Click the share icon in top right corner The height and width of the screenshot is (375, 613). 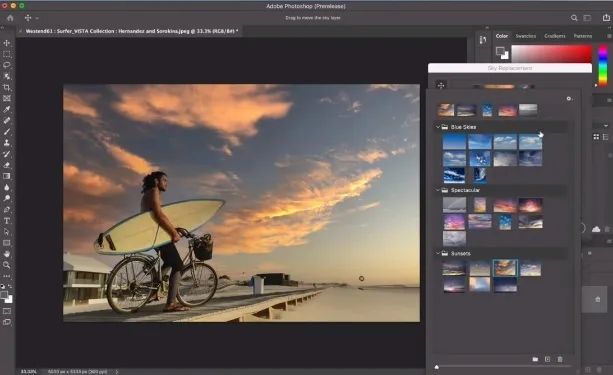point(606,18)
